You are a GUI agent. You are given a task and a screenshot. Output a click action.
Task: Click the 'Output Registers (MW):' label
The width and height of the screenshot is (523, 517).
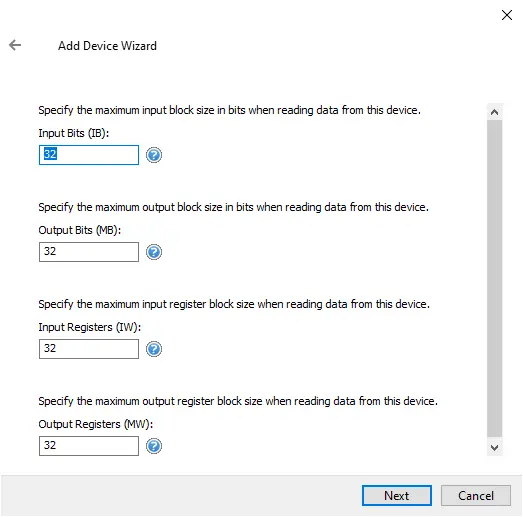96,424
